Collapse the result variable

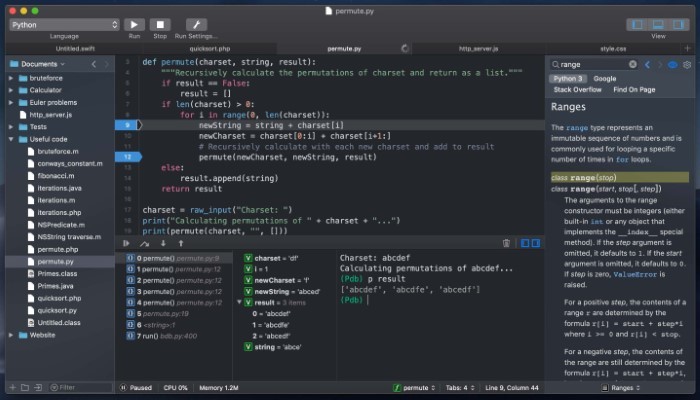point(239,302)
